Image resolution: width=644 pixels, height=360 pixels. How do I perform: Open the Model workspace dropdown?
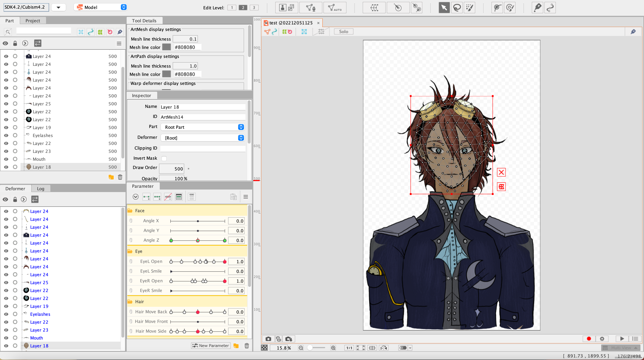point(101,7)
